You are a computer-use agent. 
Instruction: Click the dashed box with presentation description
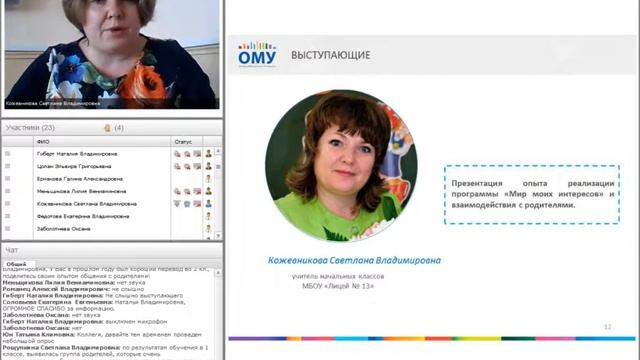532,195
